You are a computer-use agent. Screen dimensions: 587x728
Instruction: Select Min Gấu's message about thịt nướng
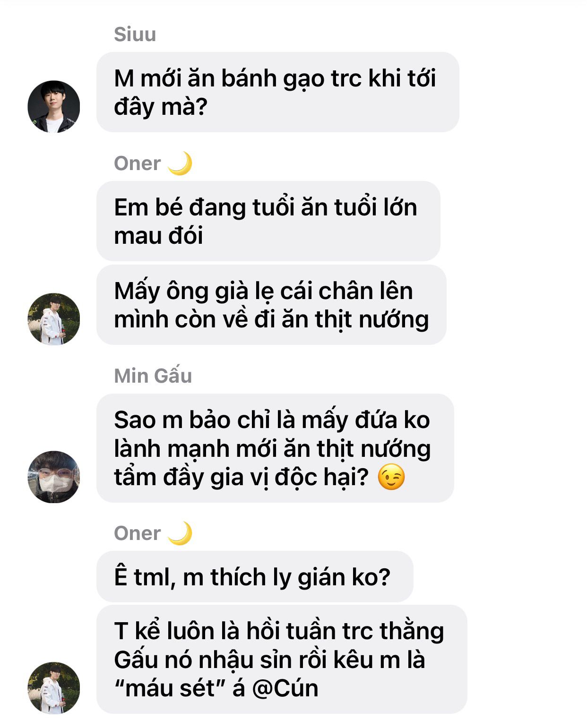point(275,448)
